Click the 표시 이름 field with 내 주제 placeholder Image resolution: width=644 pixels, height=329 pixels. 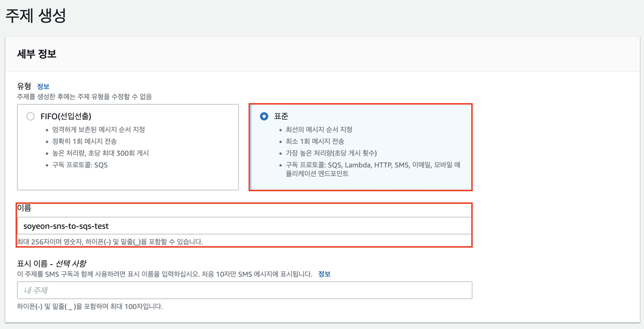tap(244, 290)
